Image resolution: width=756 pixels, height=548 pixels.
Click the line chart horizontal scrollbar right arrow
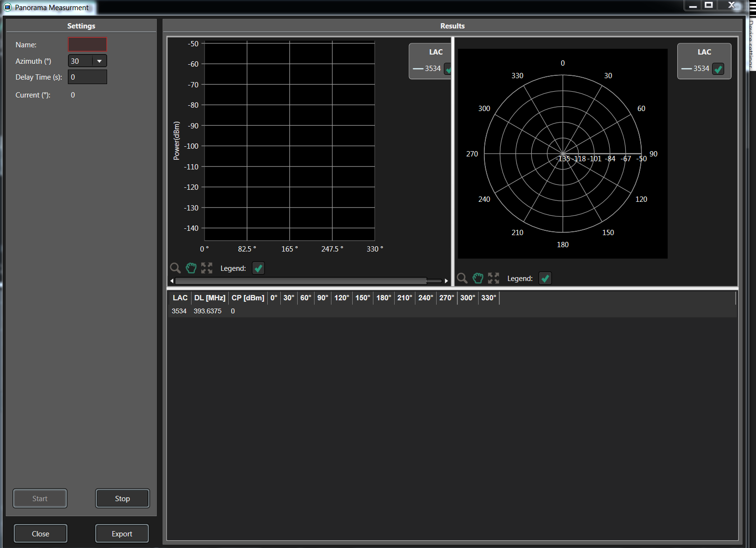tap(446, 281)
